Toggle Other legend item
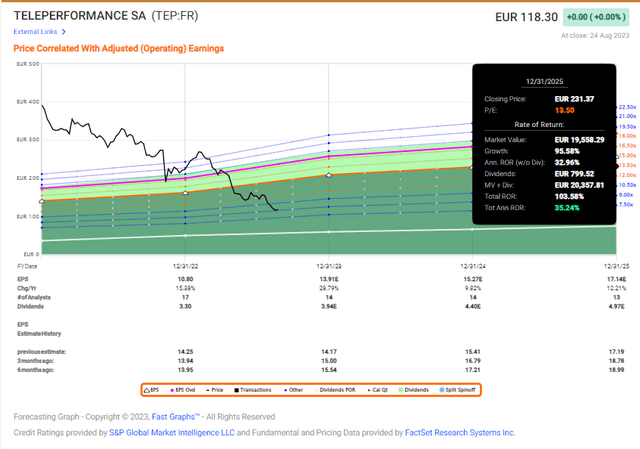 tap(293, 390)
